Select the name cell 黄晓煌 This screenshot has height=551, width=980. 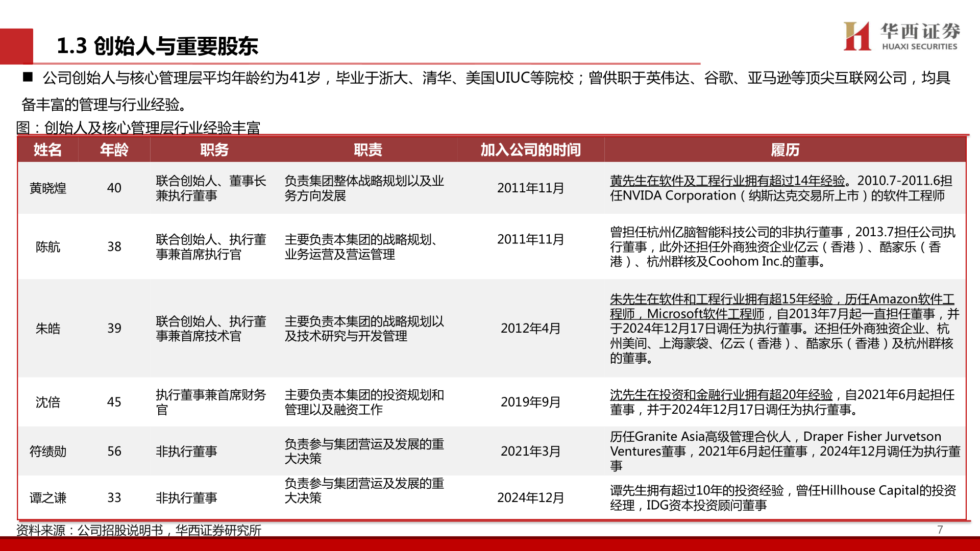point(48,188)
